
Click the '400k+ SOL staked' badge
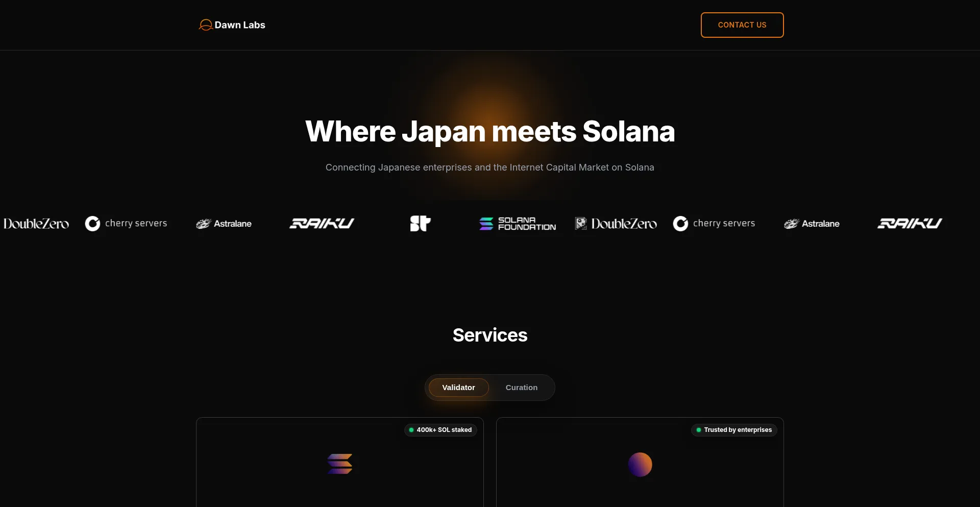pos(440,430)
